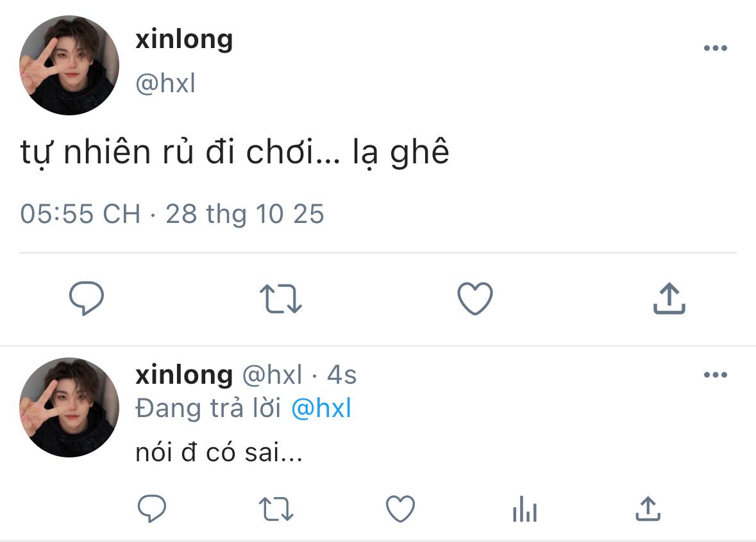Click the reply text "nói đ có sai..."
Viewport: 756px width, 542px height.
coord(219,454)
